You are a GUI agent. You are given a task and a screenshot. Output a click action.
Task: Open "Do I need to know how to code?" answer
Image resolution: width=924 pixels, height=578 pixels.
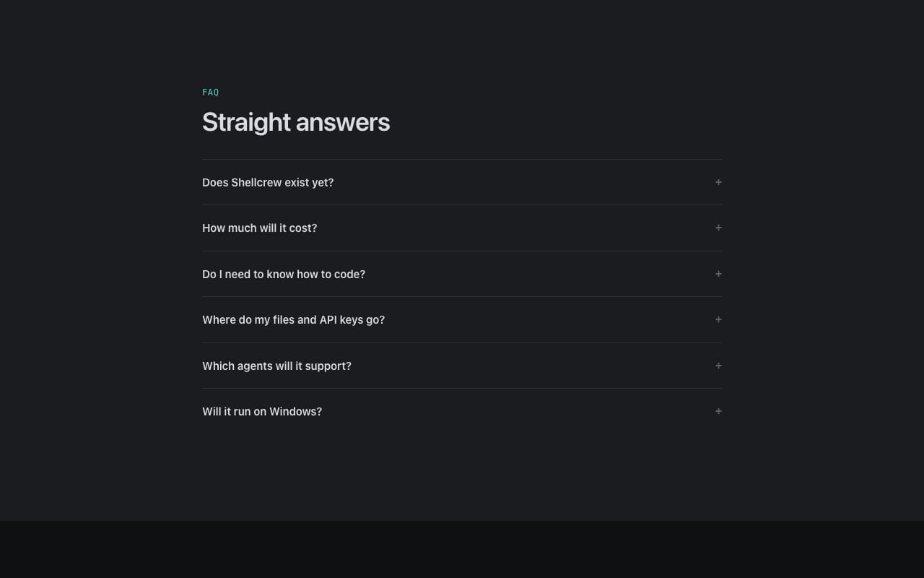[462, 274]
